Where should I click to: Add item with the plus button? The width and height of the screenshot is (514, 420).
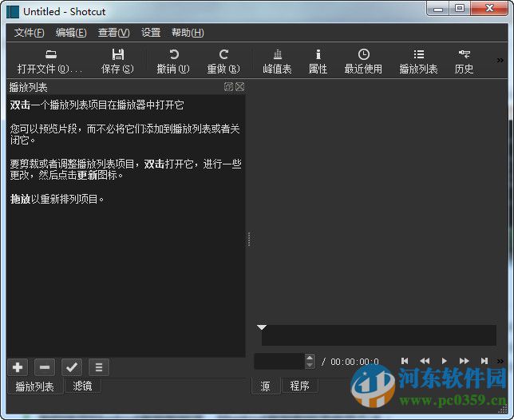pos(18,367)
